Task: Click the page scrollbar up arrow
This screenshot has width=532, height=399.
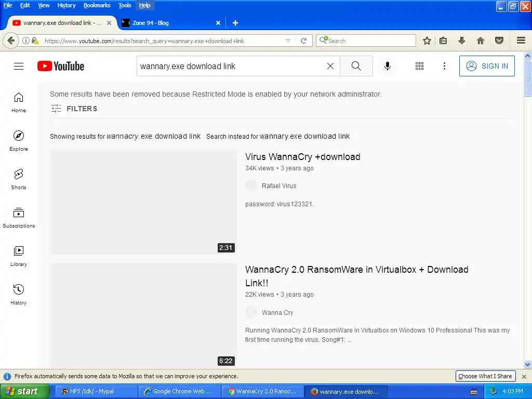Action: pos(527,55)
